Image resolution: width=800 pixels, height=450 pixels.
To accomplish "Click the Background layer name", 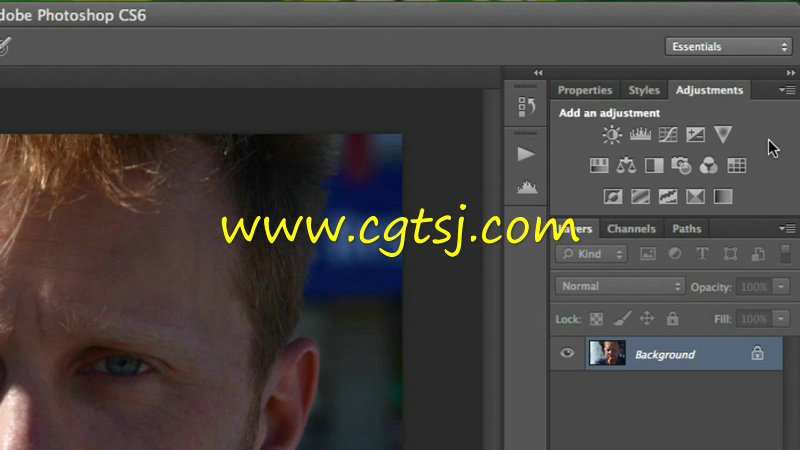I will click(665, 355).
